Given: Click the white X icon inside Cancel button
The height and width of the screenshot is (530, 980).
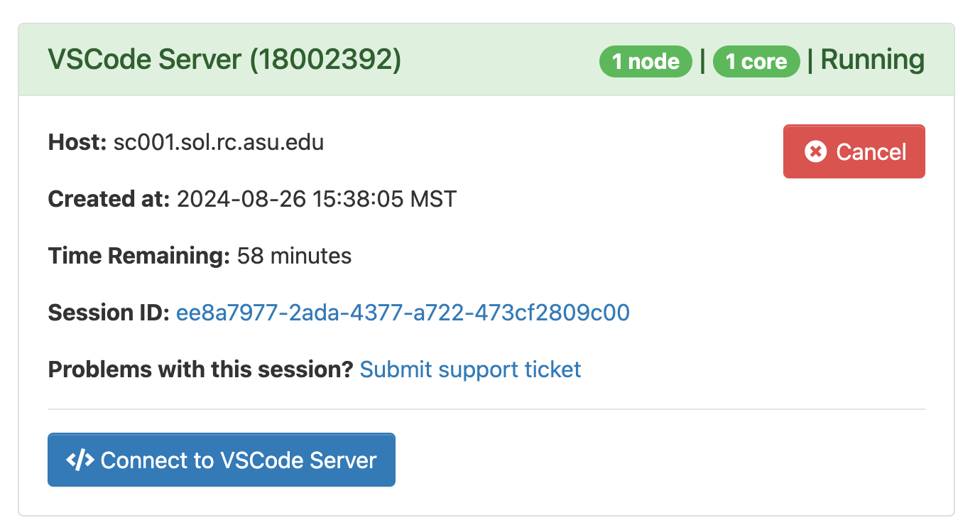Looking at the screenshot, I should click(x=815, y=151).
